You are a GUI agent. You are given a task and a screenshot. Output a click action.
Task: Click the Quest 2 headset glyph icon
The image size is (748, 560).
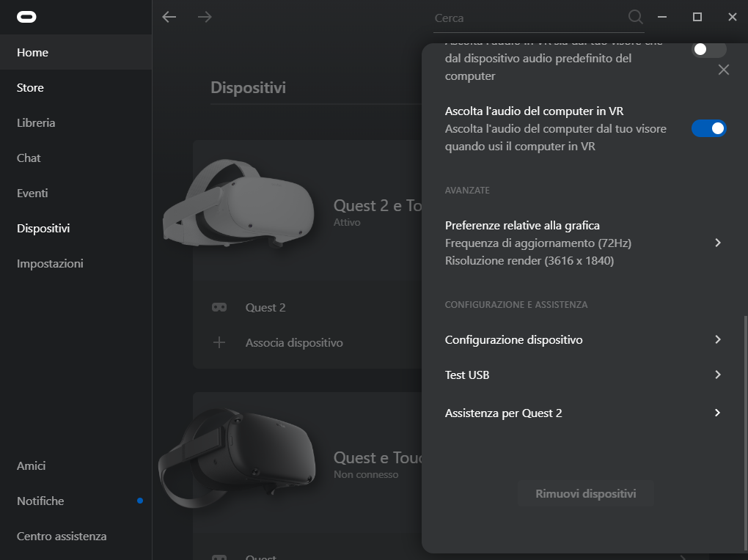tap(219, 307)
